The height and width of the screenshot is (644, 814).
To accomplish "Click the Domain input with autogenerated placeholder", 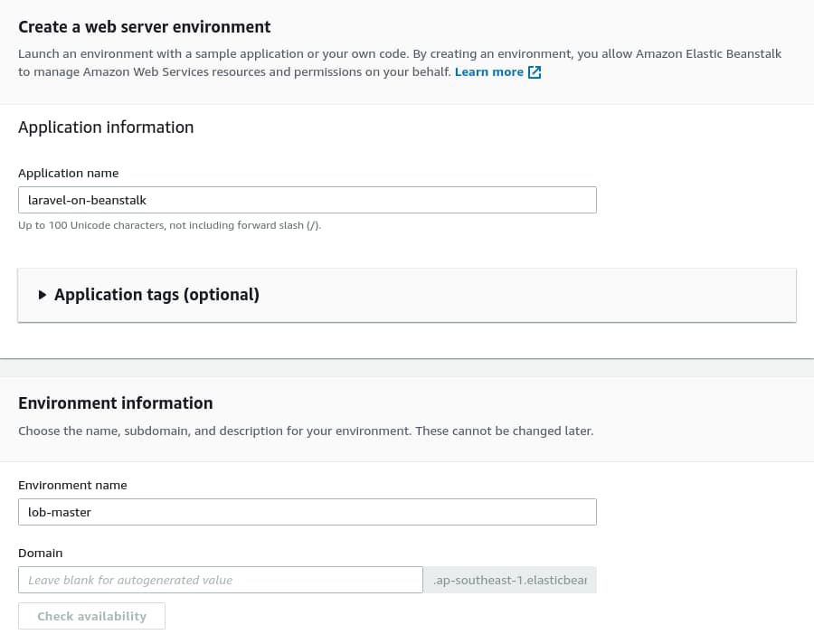I will tap(221, 579).
